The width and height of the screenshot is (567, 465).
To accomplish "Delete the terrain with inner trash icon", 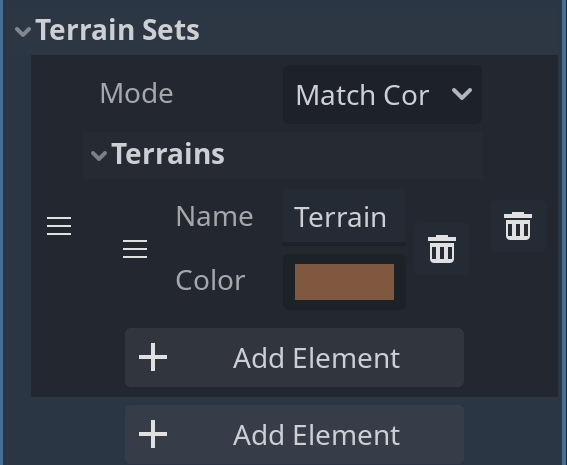I will coord(442,249).
